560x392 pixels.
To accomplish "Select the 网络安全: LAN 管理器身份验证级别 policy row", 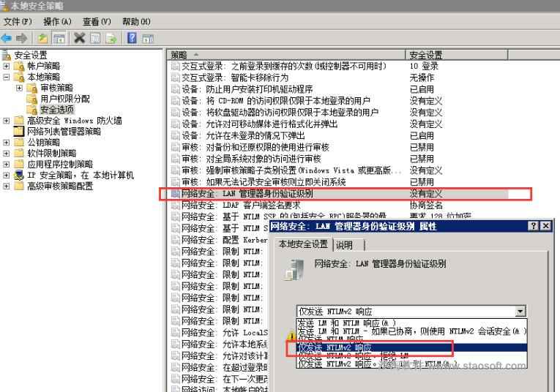I will click(247, 194).
